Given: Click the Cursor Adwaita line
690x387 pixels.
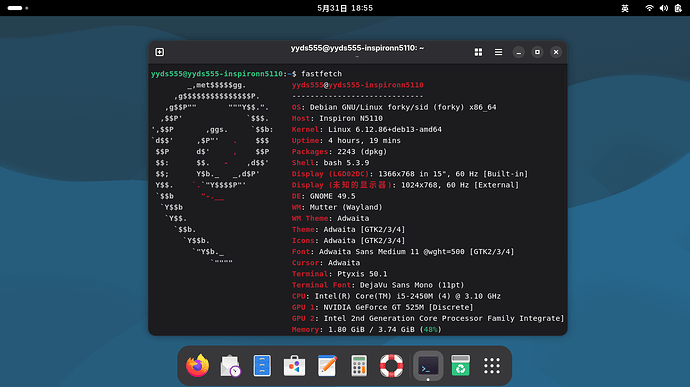Looking at the screenshot, I should (326, 263).
